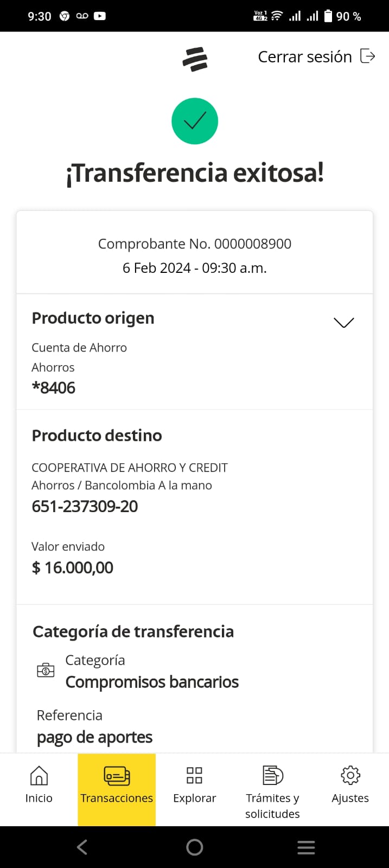This screenshot has width=389, height=868.
Task: Tap the Android back button
Action: click(x=82, y=847)
